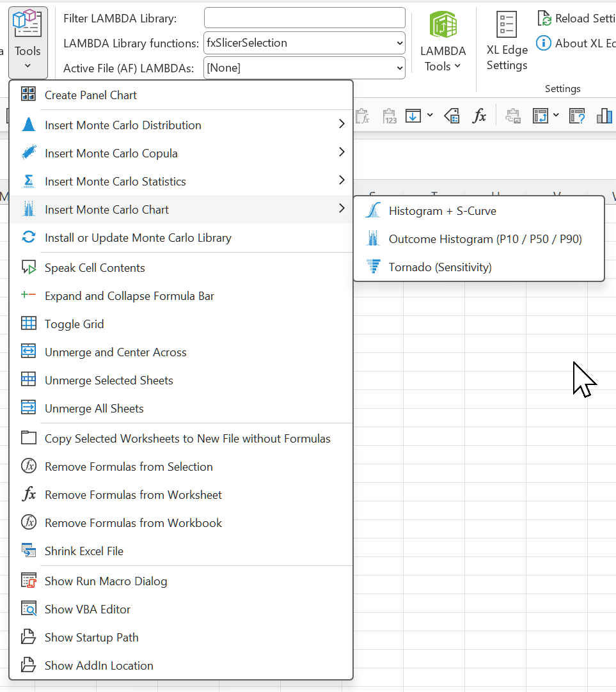Click the Tornado sensitivity funnel icon
This screenshot has height=692, width=616.
tap(373, 266)
